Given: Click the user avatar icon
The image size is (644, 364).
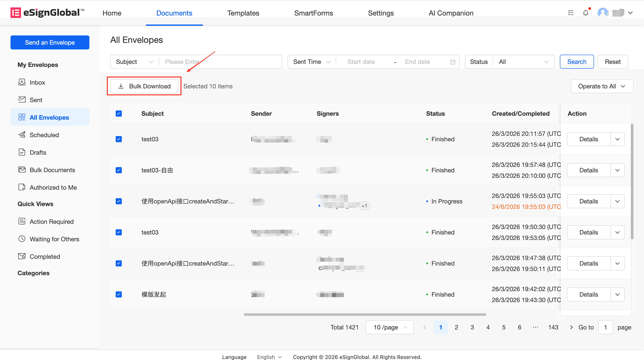Looking at the screenshot, I should 603,13.
